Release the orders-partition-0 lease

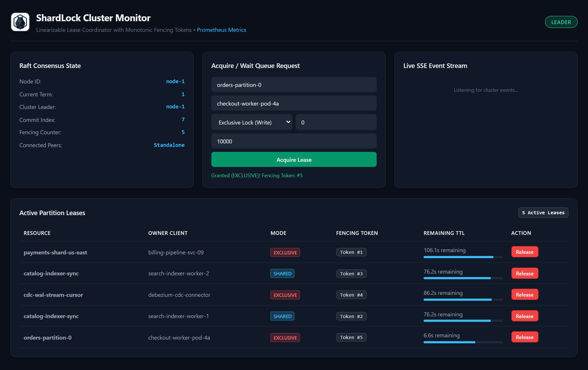(525, 337)
